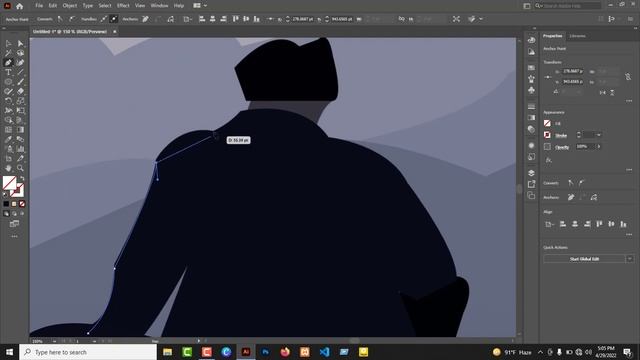640x360 pixels.
Task: Click the Opacity label link
Action: [x=562, y=147]
